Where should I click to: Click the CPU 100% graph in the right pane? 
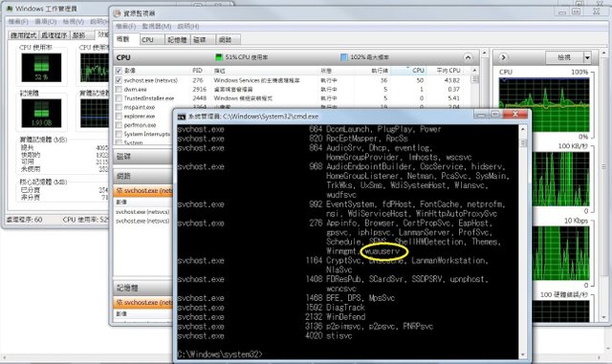point(544,104)
